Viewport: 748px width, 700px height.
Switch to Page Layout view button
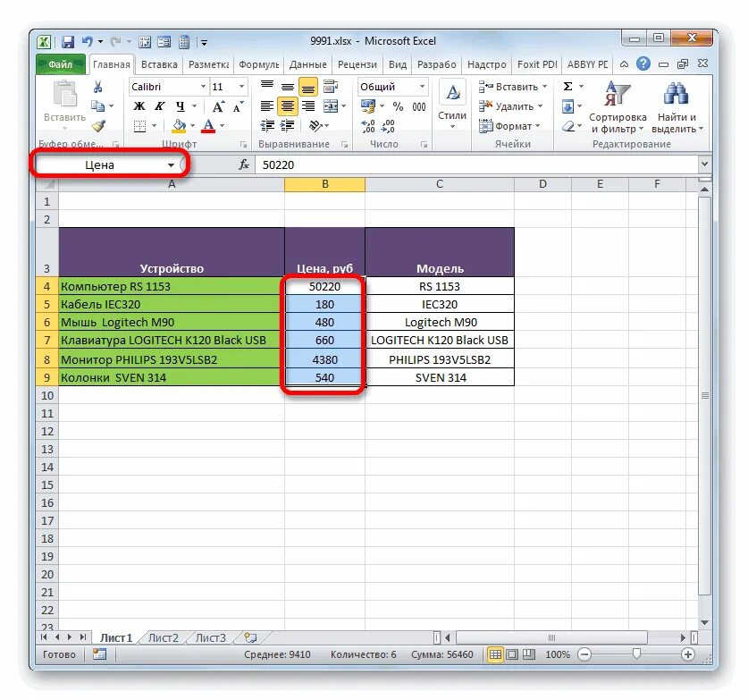512,654
